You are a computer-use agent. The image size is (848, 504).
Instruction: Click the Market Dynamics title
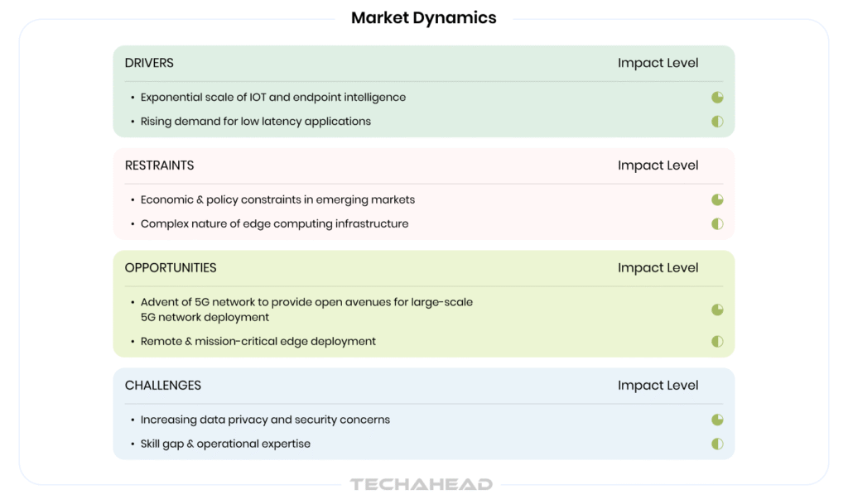(x=423, y=18)
